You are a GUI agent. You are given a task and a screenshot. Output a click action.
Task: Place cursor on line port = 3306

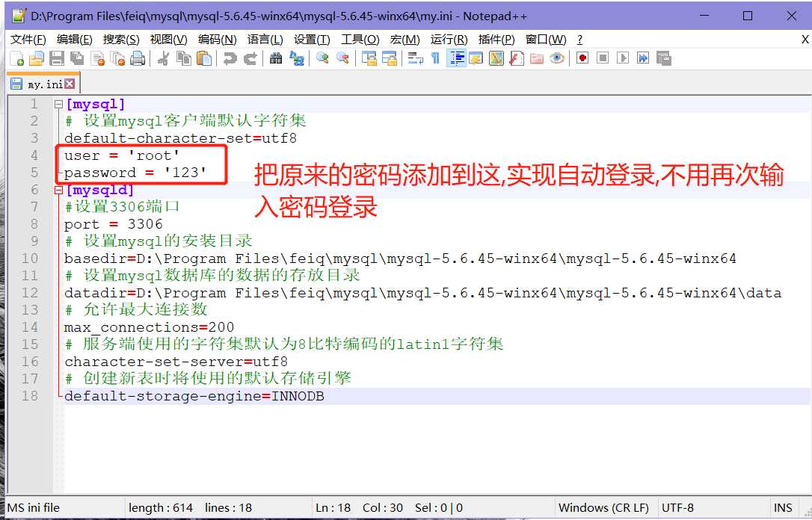point(114,225)
